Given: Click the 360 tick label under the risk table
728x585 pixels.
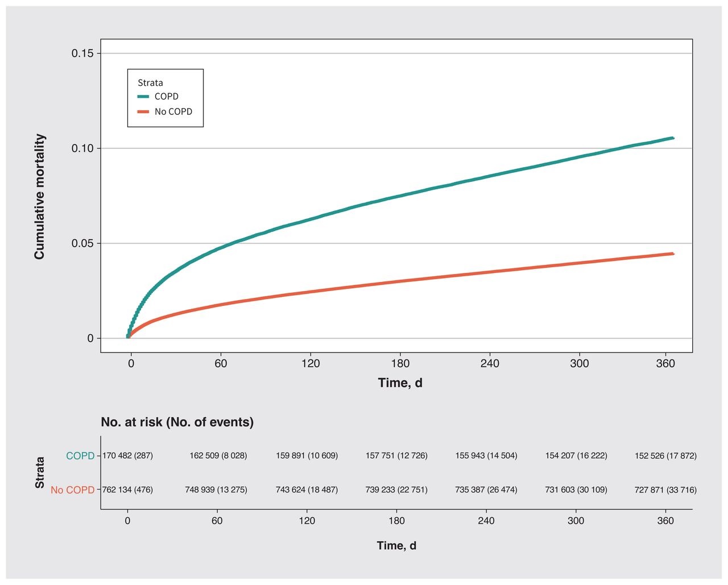Looking at the screenshot, I should (x=665, y=521).
